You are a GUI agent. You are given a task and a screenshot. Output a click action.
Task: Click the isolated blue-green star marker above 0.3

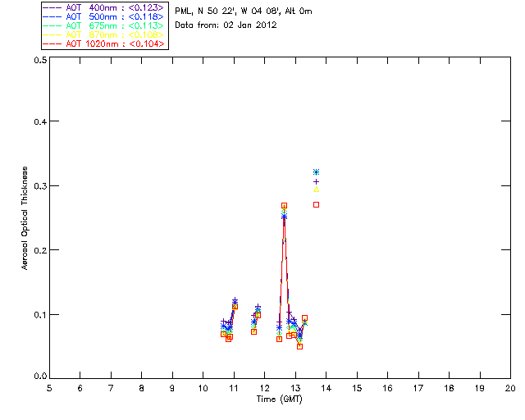tap(316, 172)
